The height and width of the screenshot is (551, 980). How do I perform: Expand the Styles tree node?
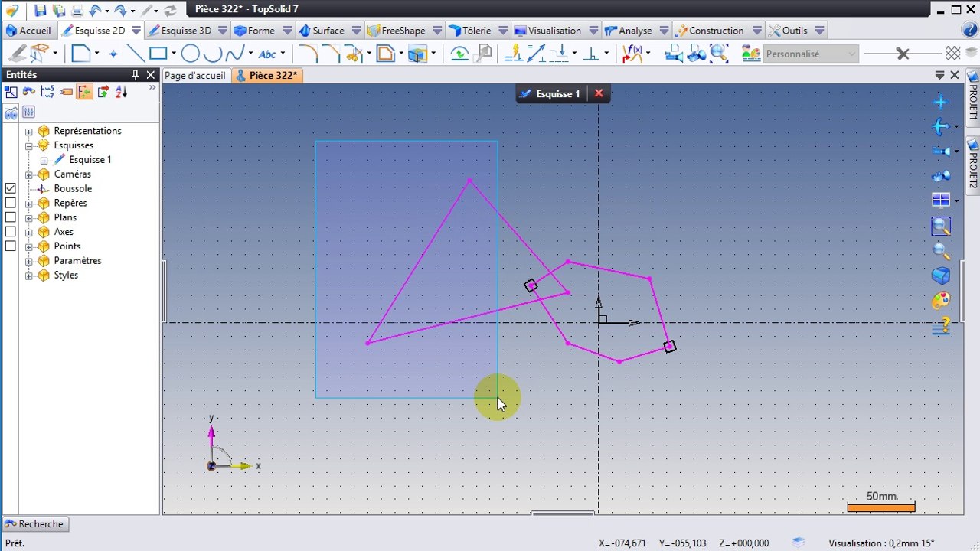tap(29, 275)
